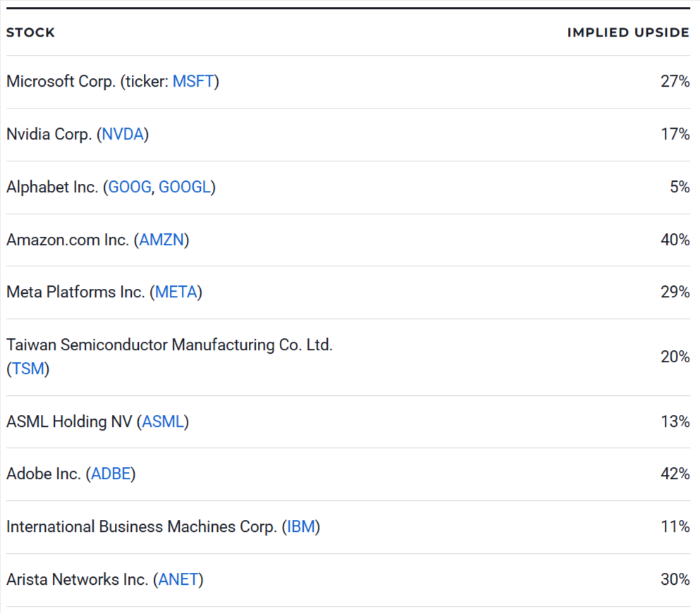
Task: Click Alphabet's 5% upside value
Action: 680,187
